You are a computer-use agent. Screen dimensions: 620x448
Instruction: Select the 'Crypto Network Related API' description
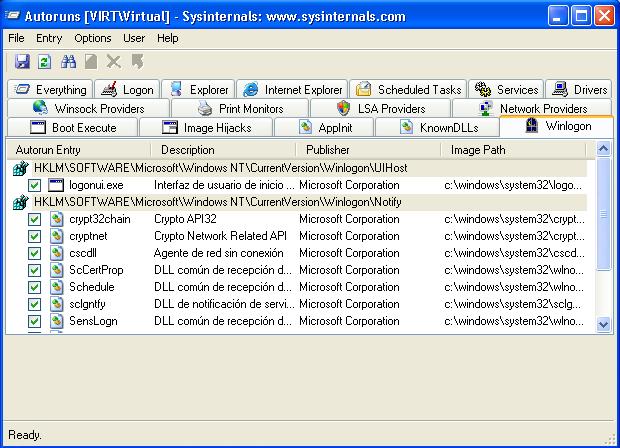click(x=220, y=236)
